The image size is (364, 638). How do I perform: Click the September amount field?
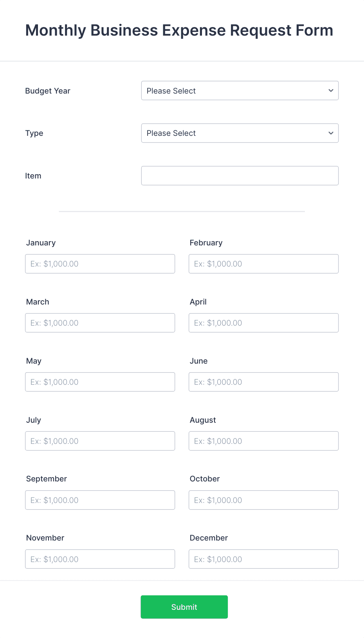100,500
